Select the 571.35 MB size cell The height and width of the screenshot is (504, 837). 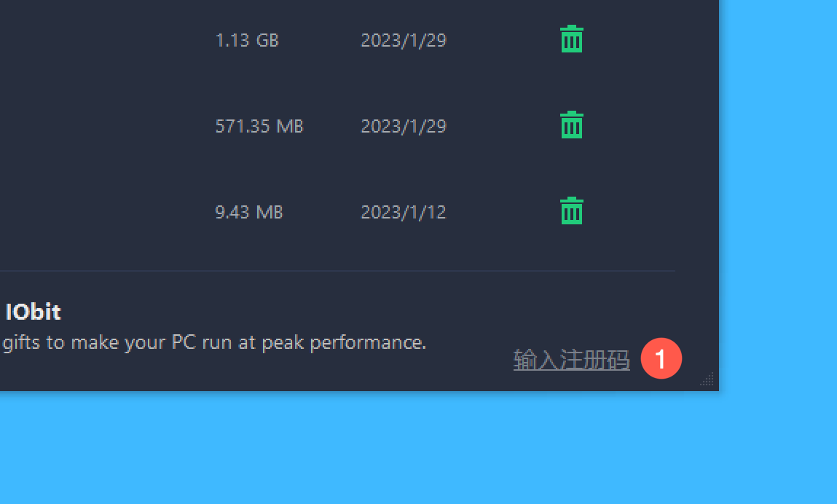tap(259, 126)
